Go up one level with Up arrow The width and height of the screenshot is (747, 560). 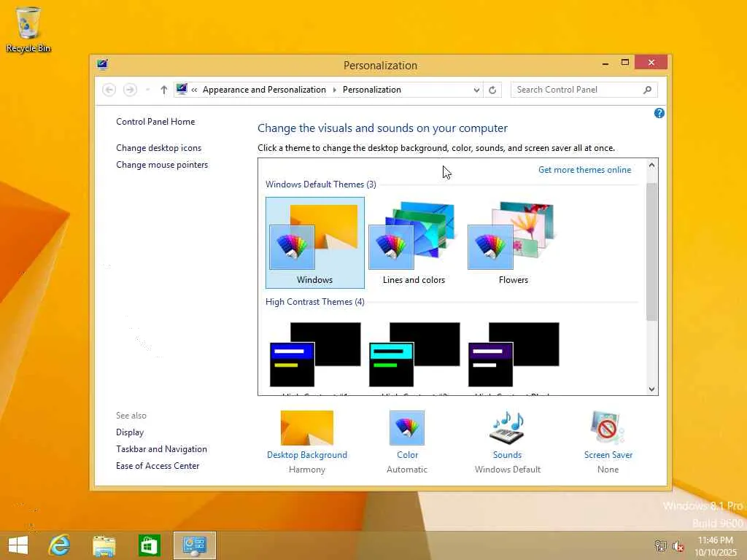164,90
